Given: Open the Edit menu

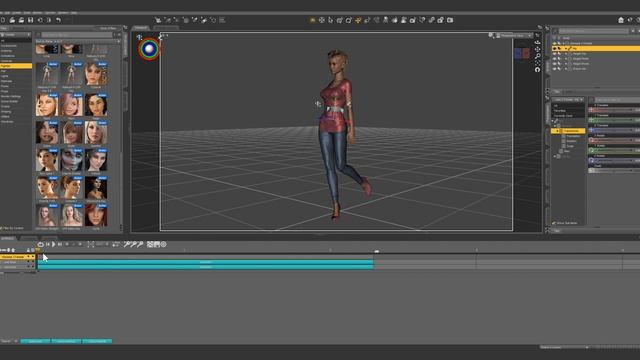Looking at the screenshot, I should [x=7, y=13].
